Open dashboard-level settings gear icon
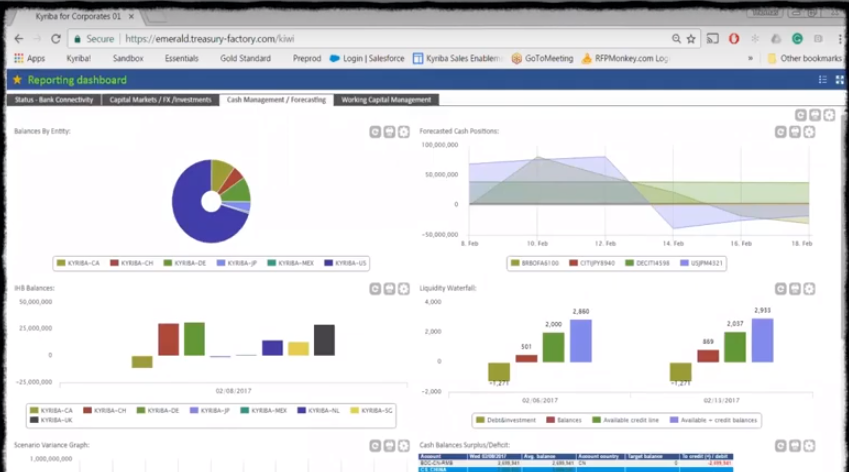The width and height of the screenshot is (849, 472). (x=830, y=115)
